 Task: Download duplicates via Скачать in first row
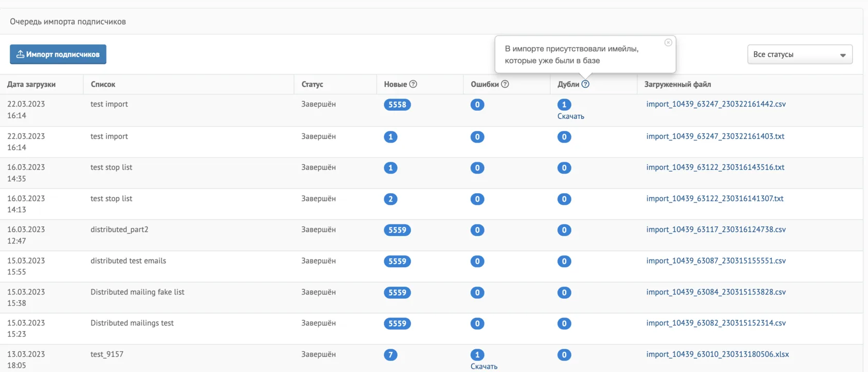[571, 117]
